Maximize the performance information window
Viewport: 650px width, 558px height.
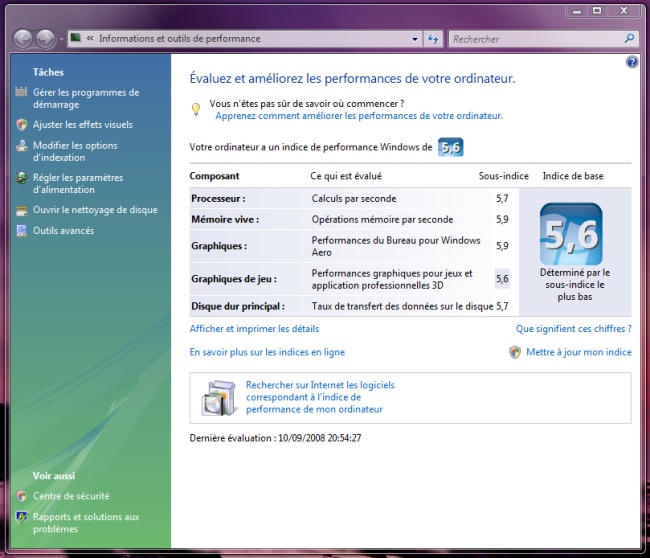click(597, 11)
